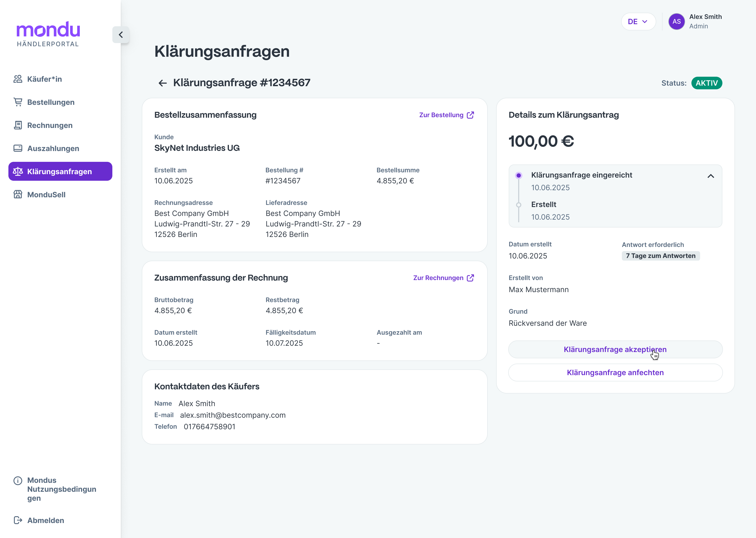Click the Rechnungen receipt icon
This screenshot has height=538, width=756.
click(18, 125)
